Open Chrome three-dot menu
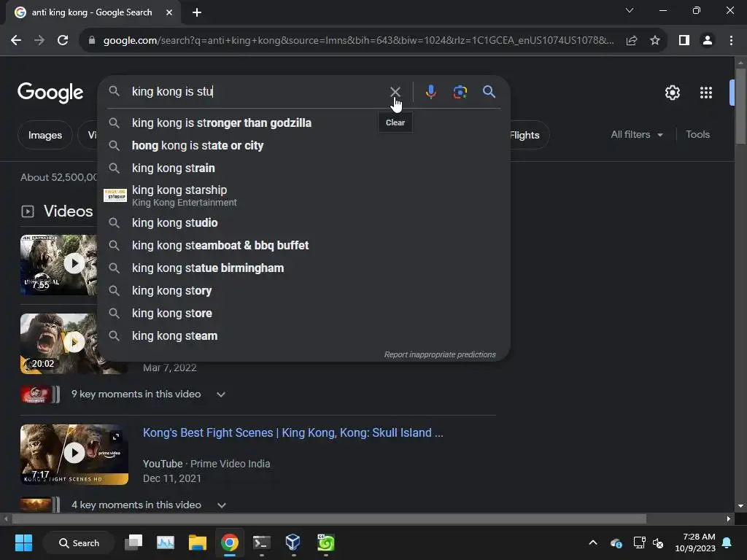 point(731,41)
